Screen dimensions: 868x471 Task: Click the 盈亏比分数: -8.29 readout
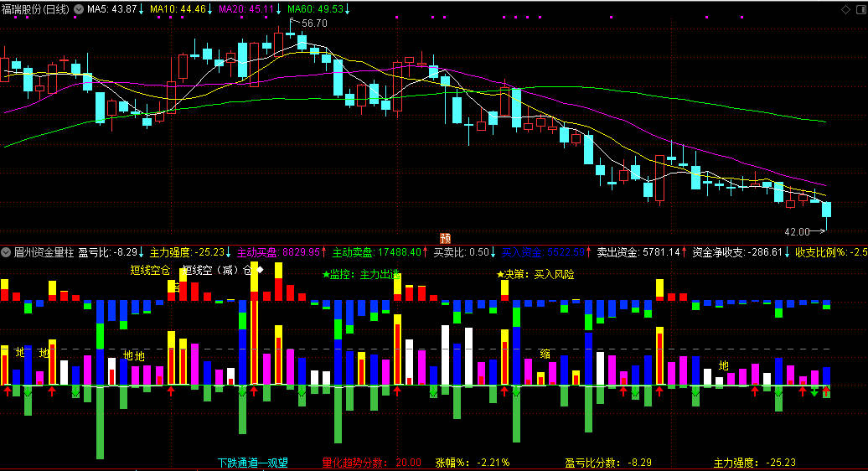click(x=607, y=463)
